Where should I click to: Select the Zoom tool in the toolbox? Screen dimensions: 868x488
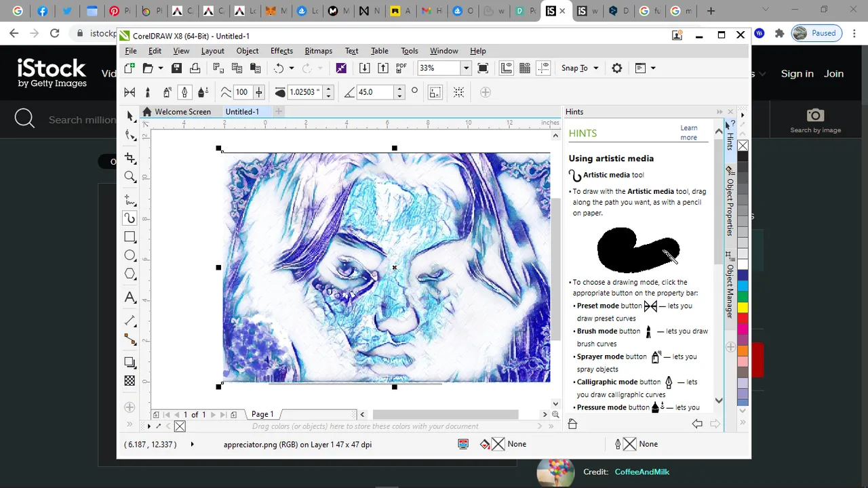130,177
